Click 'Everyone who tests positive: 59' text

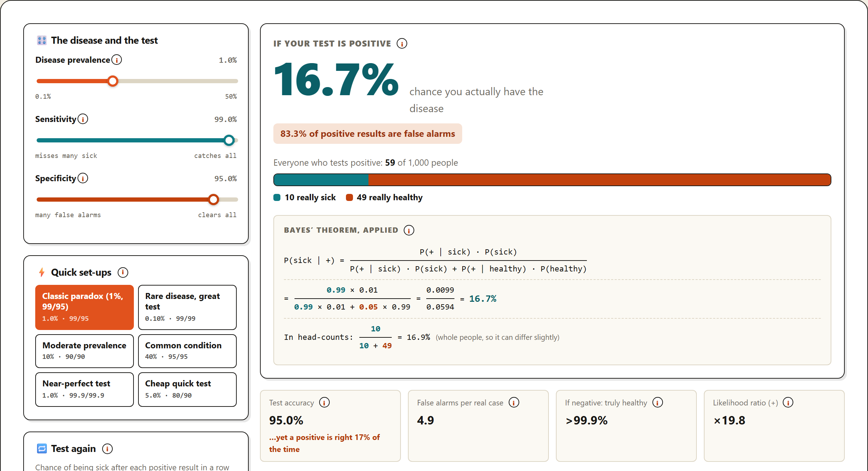[x=334, y=163]
